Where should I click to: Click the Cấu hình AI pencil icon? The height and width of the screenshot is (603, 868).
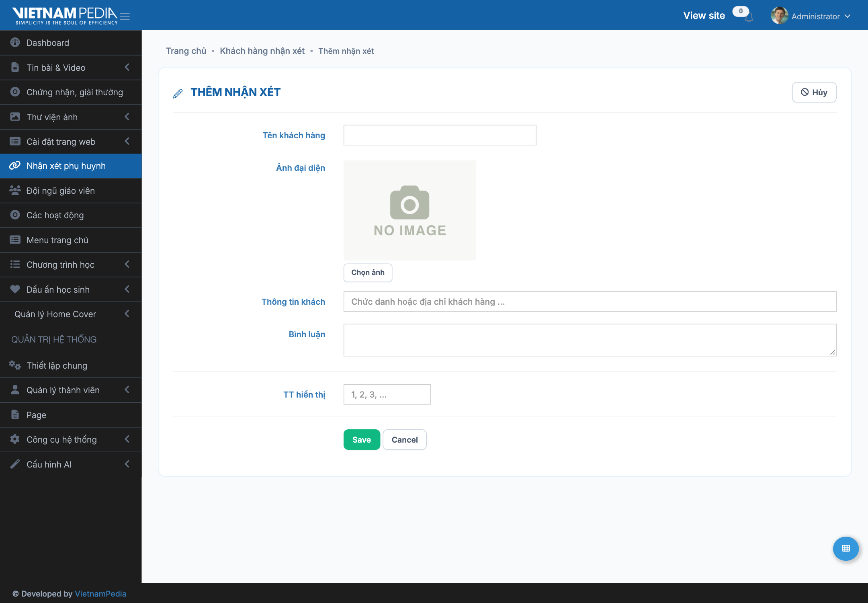click(x=15, y=464)
